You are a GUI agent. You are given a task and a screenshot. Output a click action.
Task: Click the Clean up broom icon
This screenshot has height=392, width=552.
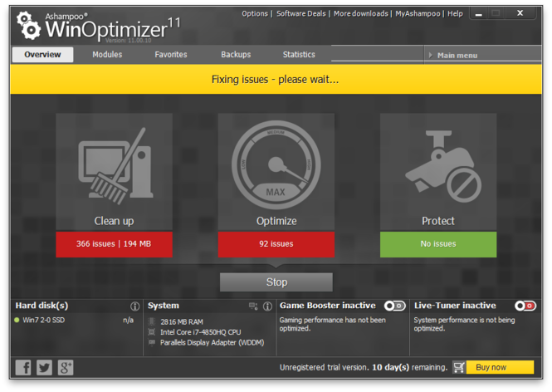(x=115, y=166)
